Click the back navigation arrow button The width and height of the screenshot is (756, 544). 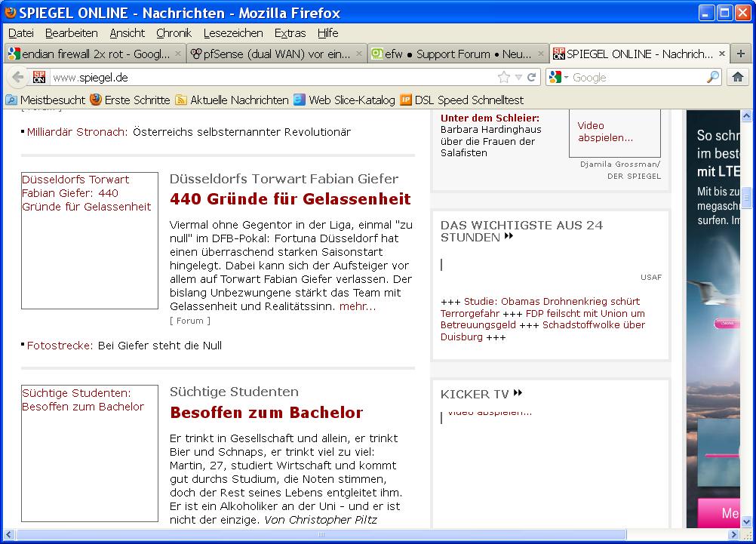[x=18, y=77]
